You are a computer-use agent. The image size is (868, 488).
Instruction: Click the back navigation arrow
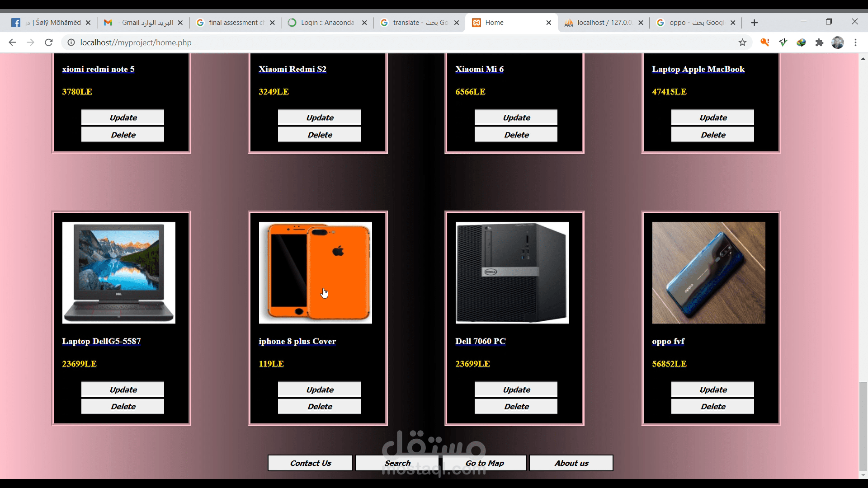pos(12,42)
